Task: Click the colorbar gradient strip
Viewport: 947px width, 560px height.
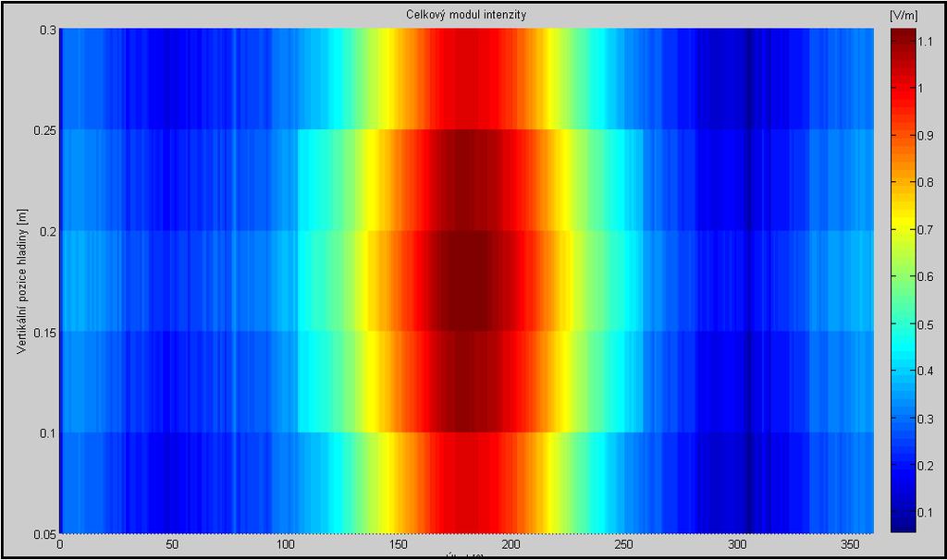Action: pyautogui.click(x=903, y=281)
